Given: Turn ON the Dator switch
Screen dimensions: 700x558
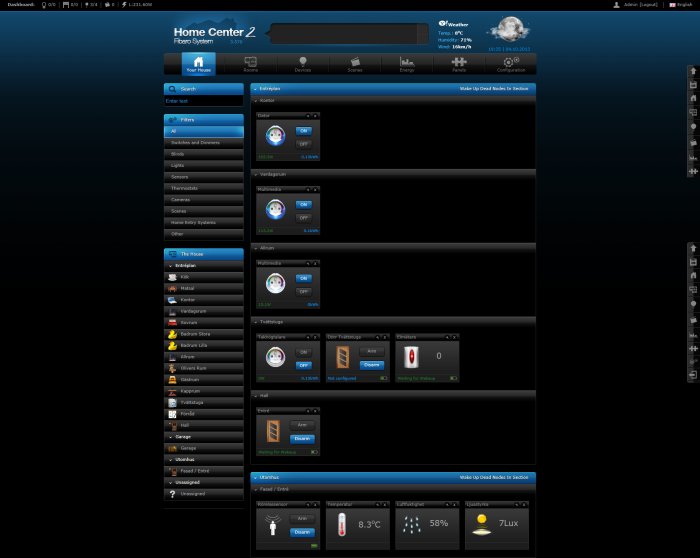Looking at the screenshot, I should pos(304,131).
